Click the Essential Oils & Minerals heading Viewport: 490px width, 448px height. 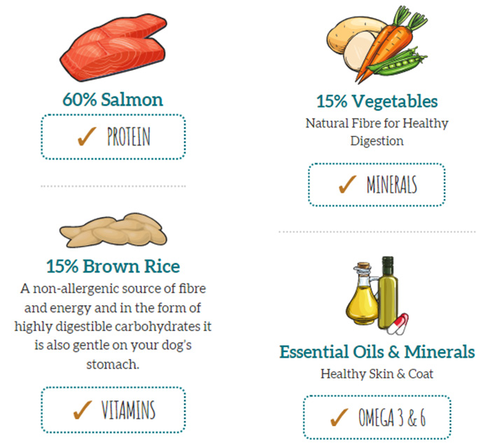click(377, 351)
